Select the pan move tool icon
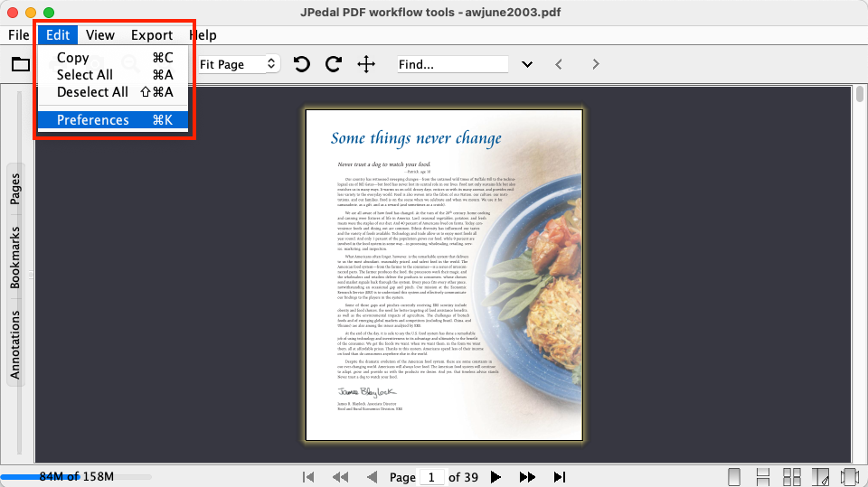 (x=366, y=64)
